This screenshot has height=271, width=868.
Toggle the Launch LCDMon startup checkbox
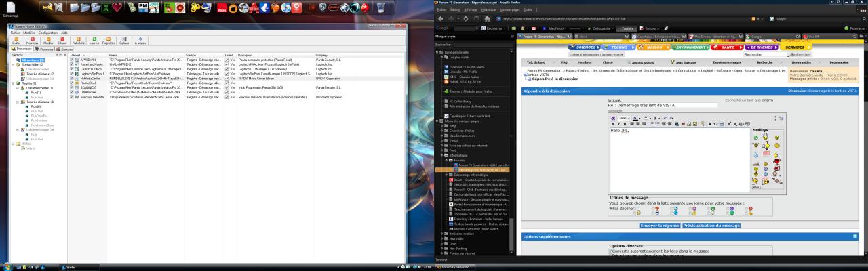point(71,68)
